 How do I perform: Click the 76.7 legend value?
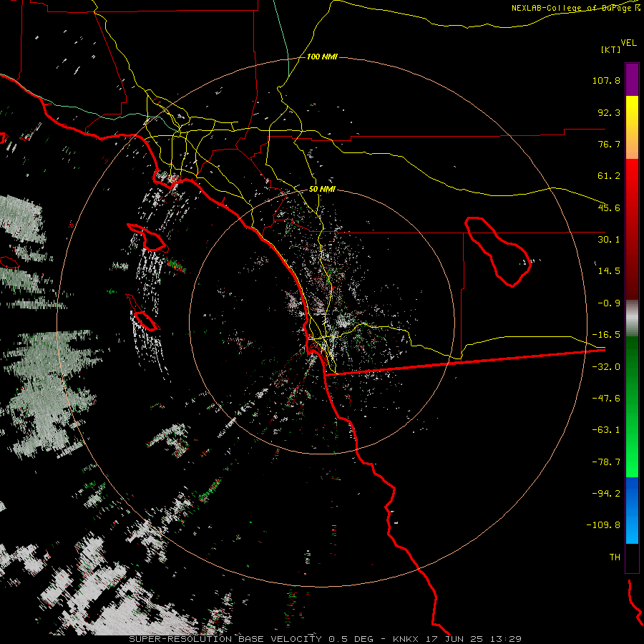(609, 144)
